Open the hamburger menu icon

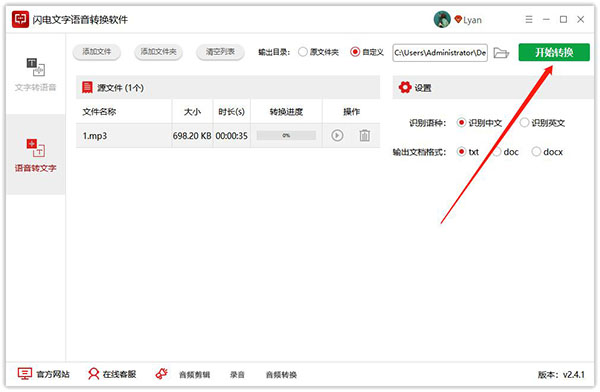coord(529,19)
